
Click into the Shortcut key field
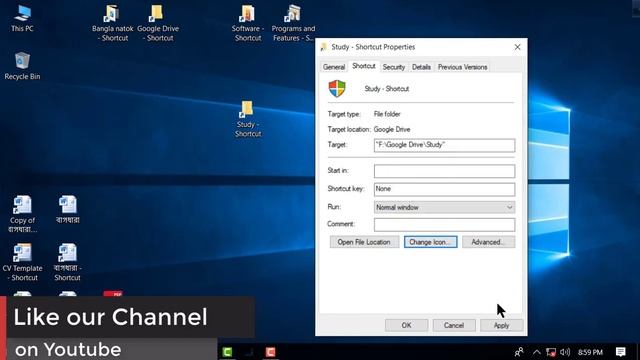pyautogui.click(x=444, y=189)
